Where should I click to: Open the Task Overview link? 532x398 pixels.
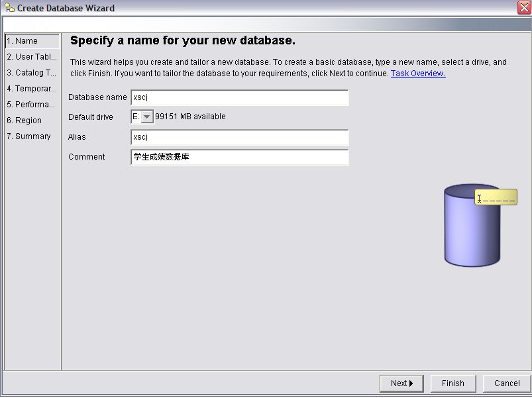click(x=418, y=74)
